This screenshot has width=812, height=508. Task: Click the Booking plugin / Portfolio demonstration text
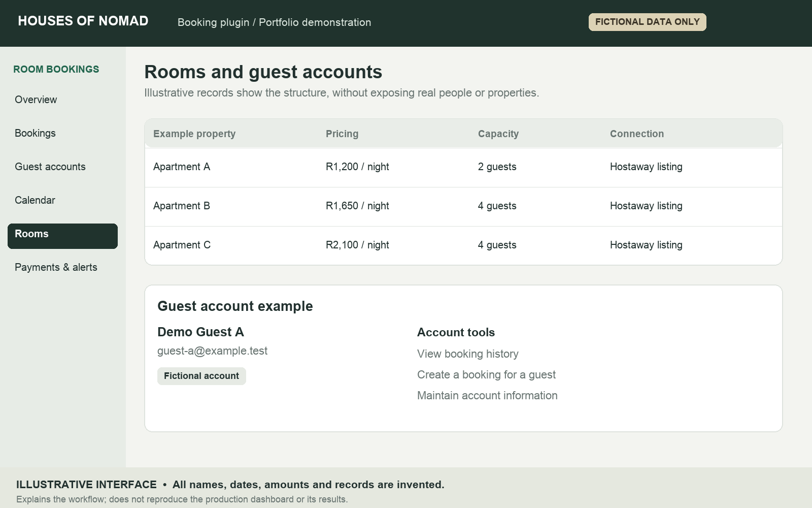coord(274,22)
